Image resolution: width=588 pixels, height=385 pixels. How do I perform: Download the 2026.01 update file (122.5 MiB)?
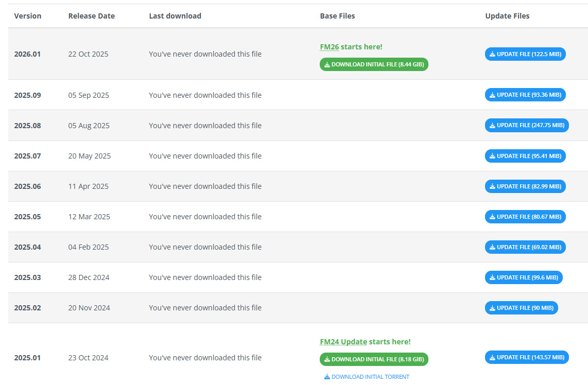click(525, 54)
